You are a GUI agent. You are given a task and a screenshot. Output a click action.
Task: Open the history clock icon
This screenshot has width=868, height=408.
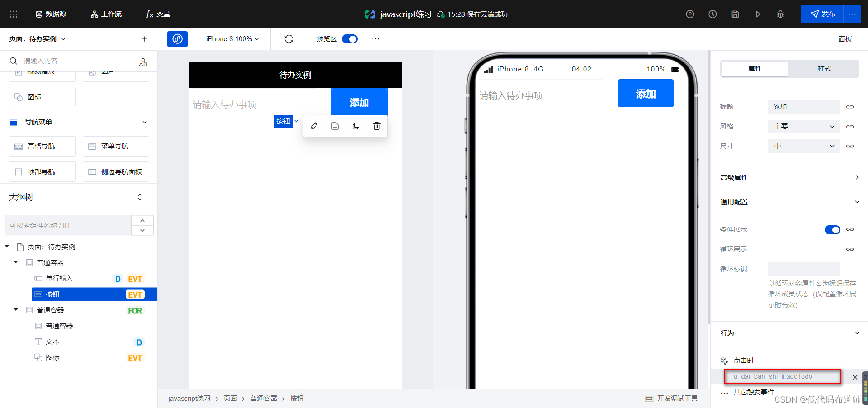tap(712, 14)
